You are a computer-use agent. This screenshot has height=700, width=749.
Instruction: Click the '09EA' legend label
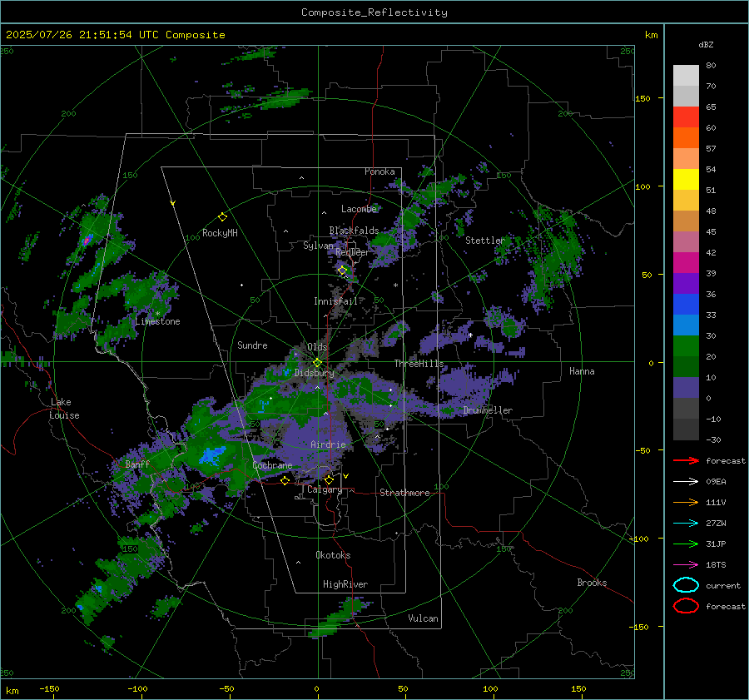tap(716, 482)
